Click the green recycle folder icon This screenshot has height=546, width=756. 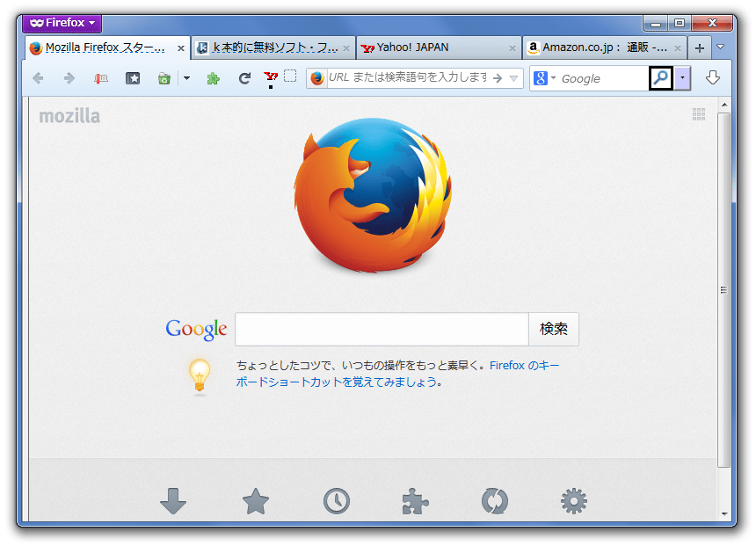(164, 78)
